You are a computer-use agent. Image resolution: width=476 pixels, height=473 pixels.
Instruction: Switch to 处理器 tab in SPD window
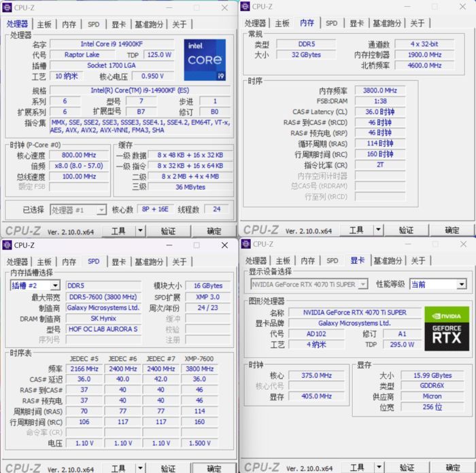pyautogui.click(x=17, y=262)
